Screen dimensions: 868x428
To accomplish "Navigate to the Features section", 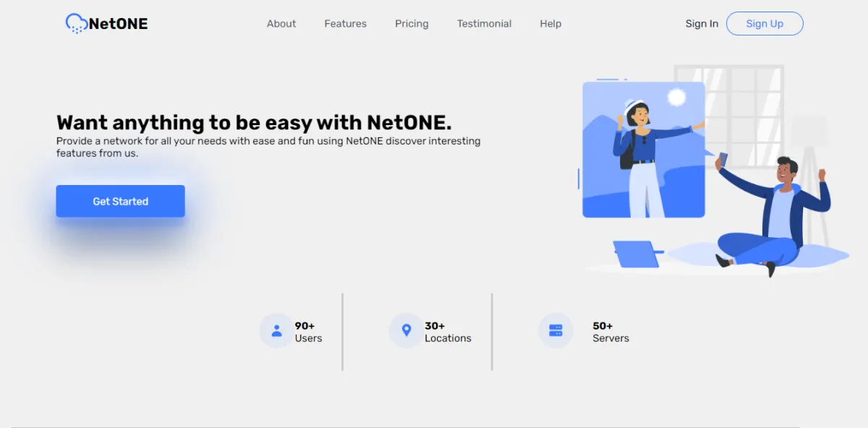I will pyautogui.click(x=345, y=23).
